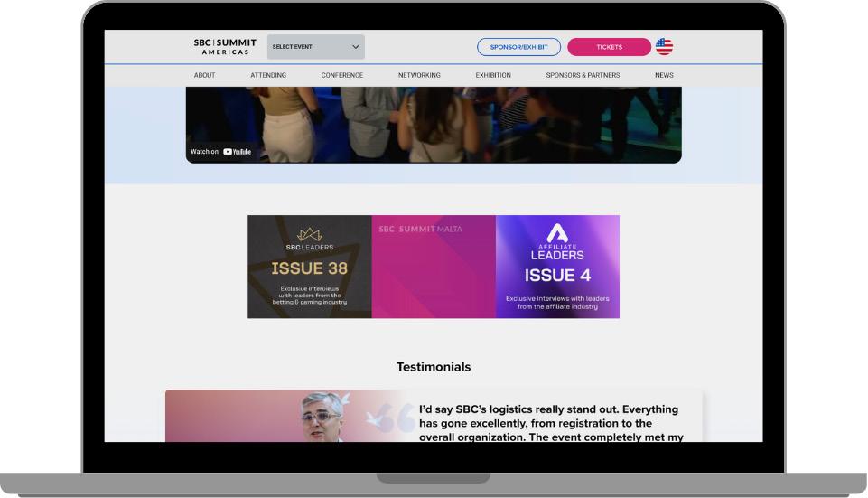Open the Sponsors & Partners menu item
The image size is (868, 498).
[x=583, y=75]
